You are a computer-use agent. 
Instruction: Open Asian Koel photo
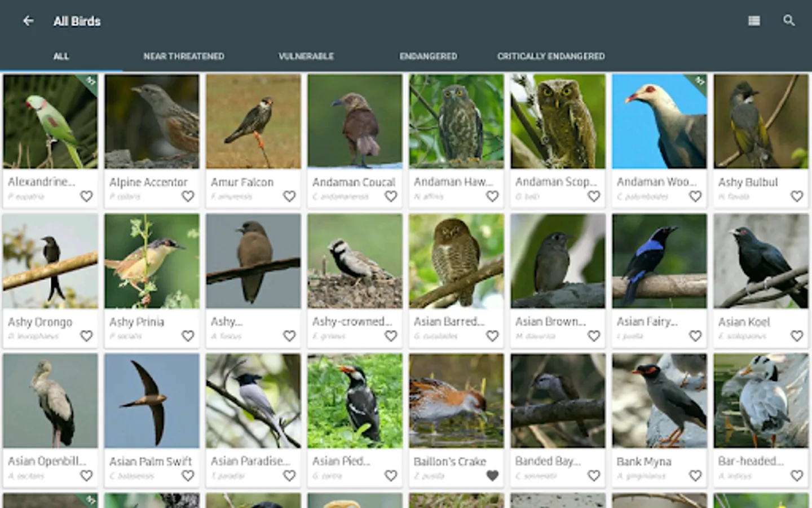pyautogui.click(x=761, y=261)
